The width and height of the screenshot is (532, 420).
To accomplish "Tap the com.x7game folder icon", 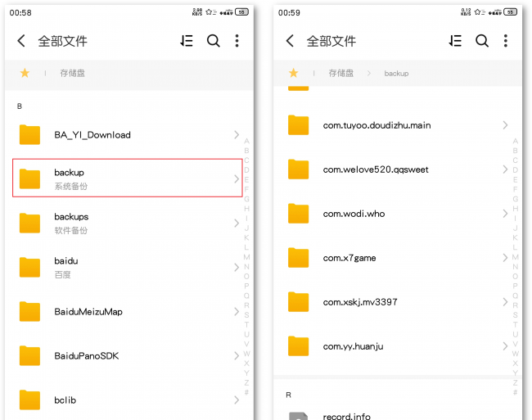I will click(x=299, y=258).
